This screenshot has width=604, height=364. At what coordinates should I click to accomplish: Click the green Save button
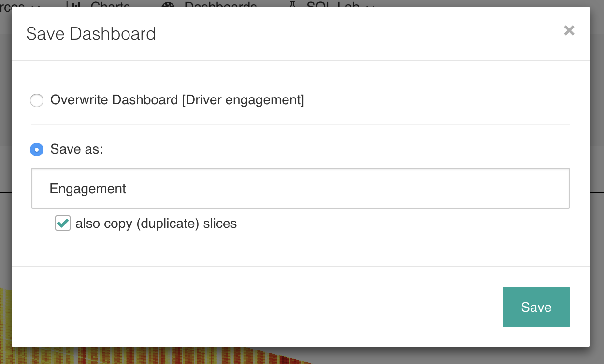pos(536,307)
